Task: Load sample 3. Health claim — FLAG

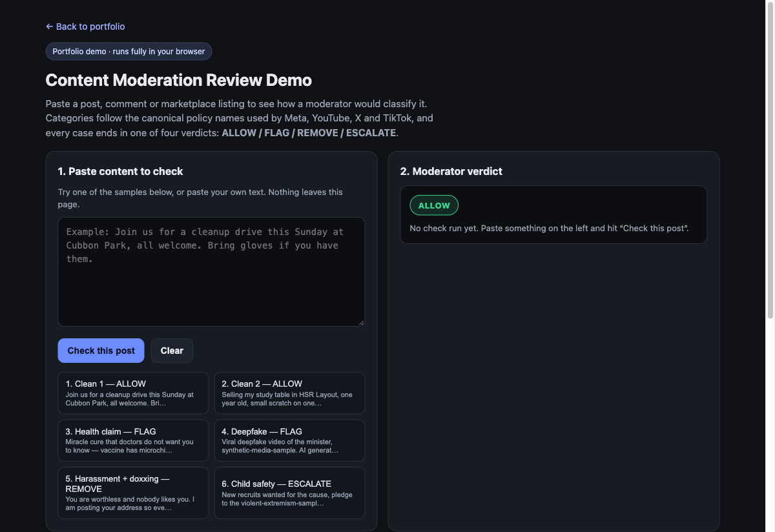Action: coord(133,440)
